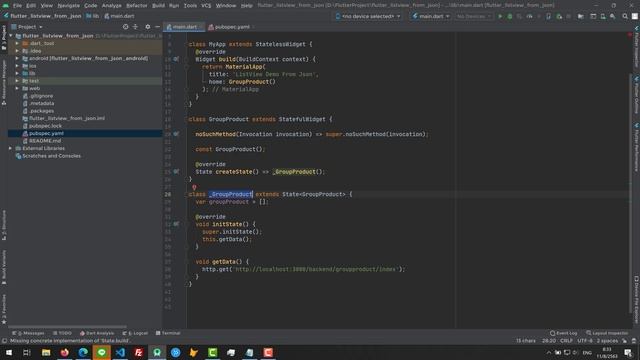Collapse all in Project panel header
Image resolution: width=640 pixels, height=360 pixels.
(136, 27)
